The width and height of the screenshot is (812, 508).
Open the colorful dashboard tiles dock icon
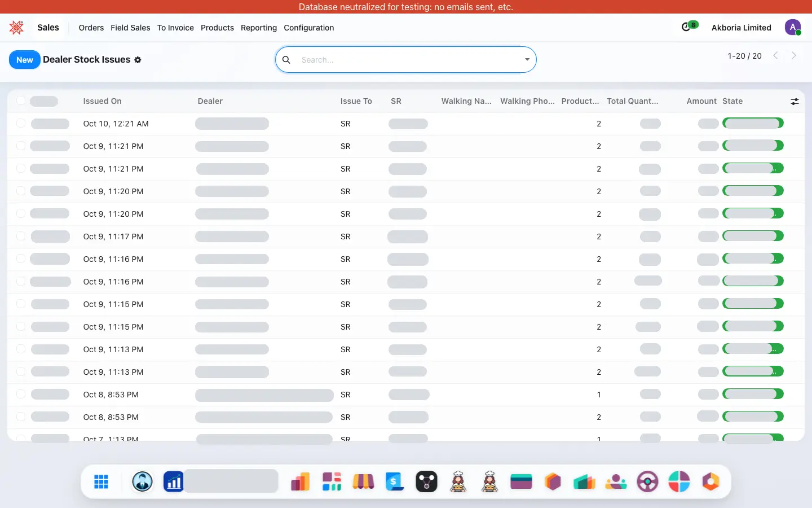point(332,481)
